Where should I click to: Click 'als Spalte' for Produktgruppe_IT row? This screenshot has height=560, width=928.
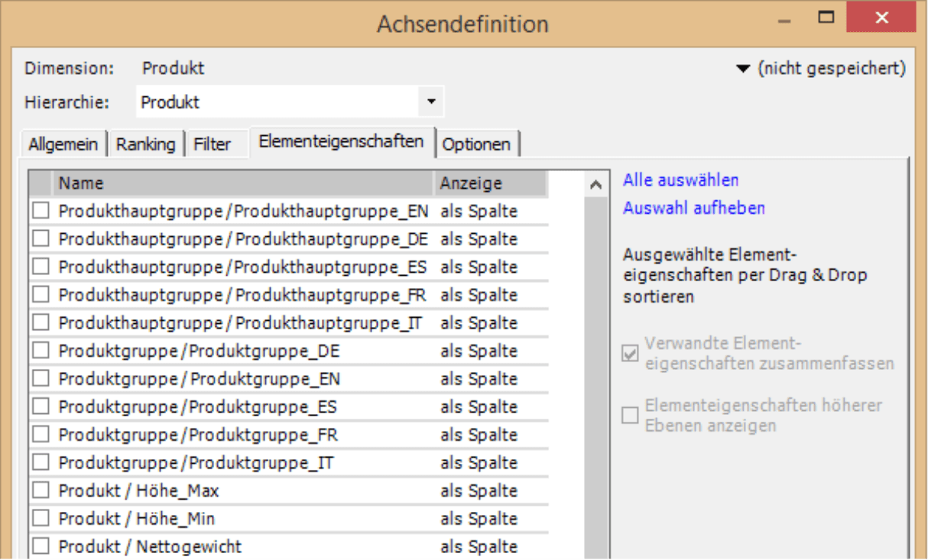coord(479,463)
